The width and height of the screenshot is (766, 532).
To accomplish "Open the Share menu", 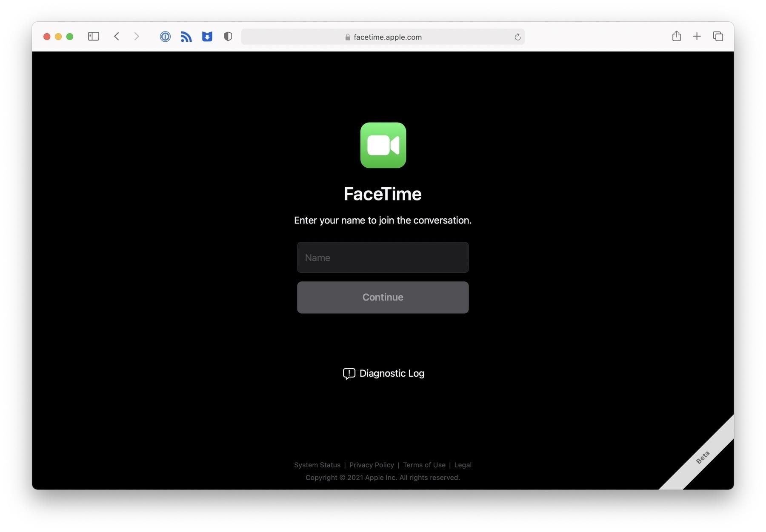I will click(676, 37).
